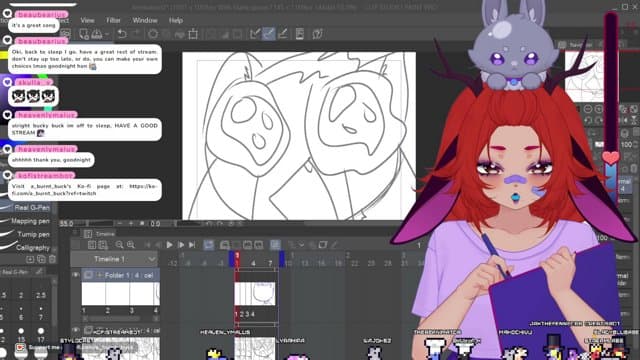Viewport: 640px width, 360px height.
Task: Click the Undo arrow icon
Action: 122,34
